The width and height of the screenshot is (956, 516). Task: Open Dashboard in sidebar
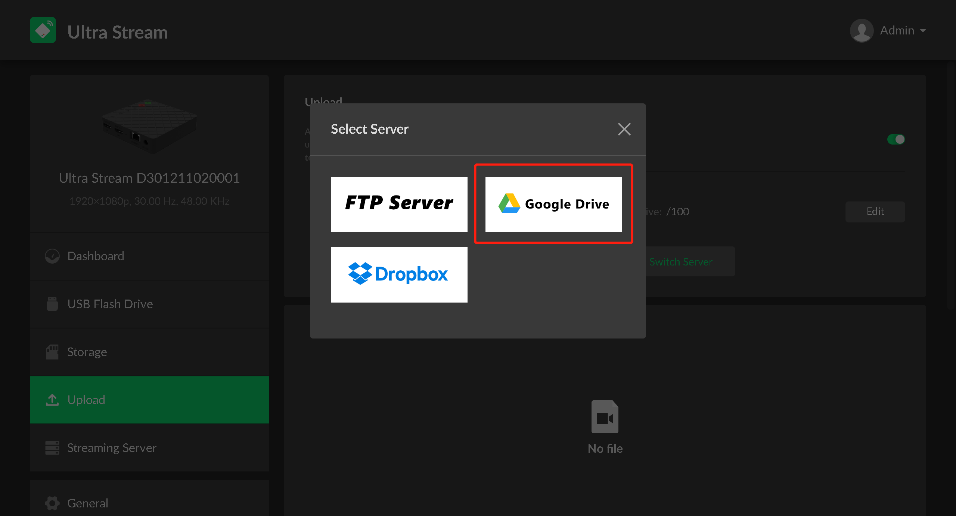click(149, 256)
